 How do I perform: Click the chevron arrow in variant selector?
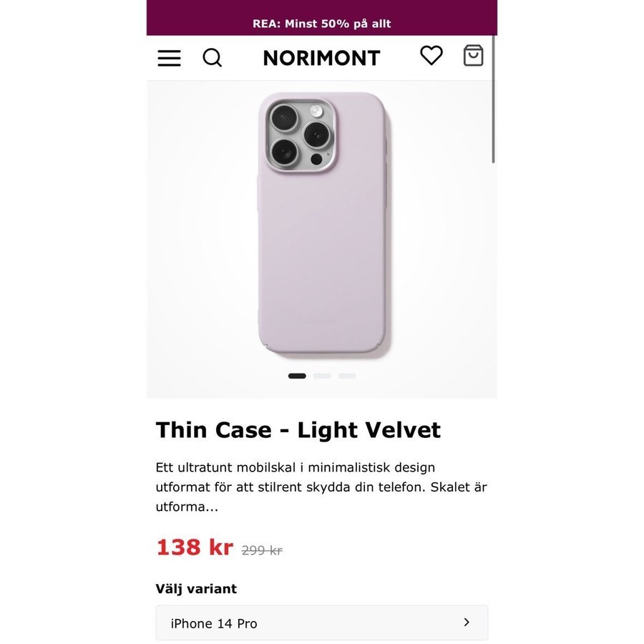click(x=467, y=623)
